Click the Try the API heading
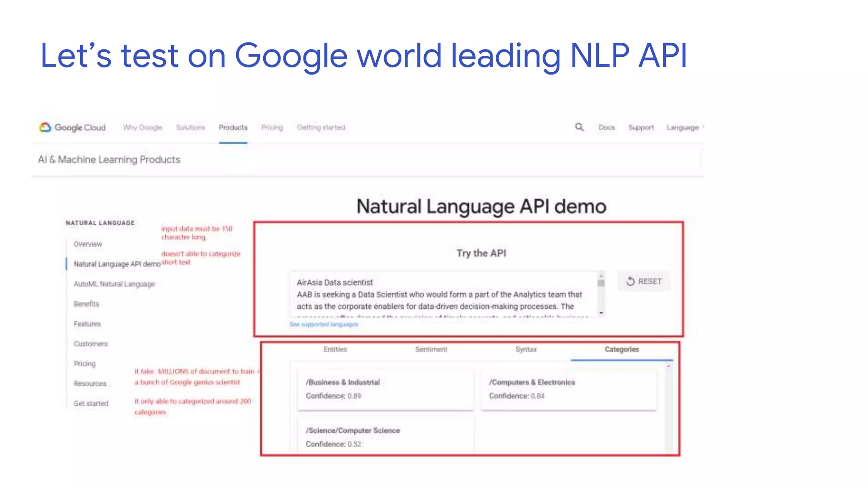868x488 pixels. 481,253
